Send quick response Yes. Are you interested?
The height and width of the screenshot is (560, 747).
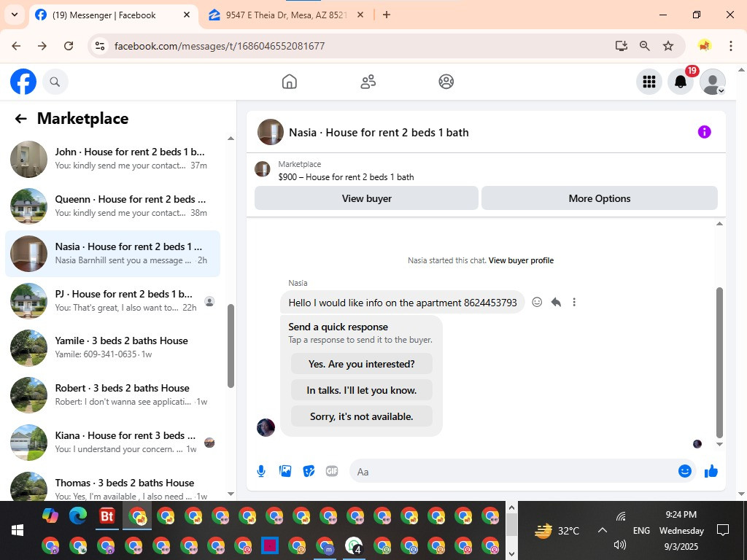[362, 364]
